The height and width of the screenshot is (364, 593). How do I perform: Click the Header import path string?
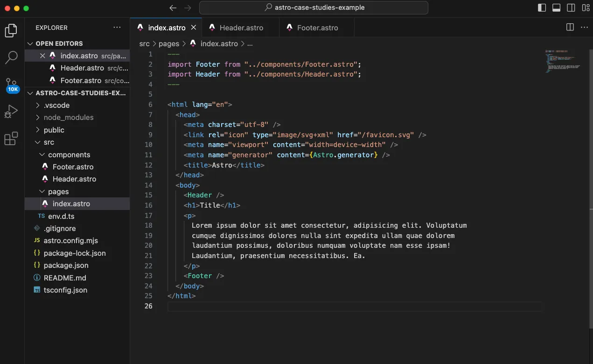point(300,74)
